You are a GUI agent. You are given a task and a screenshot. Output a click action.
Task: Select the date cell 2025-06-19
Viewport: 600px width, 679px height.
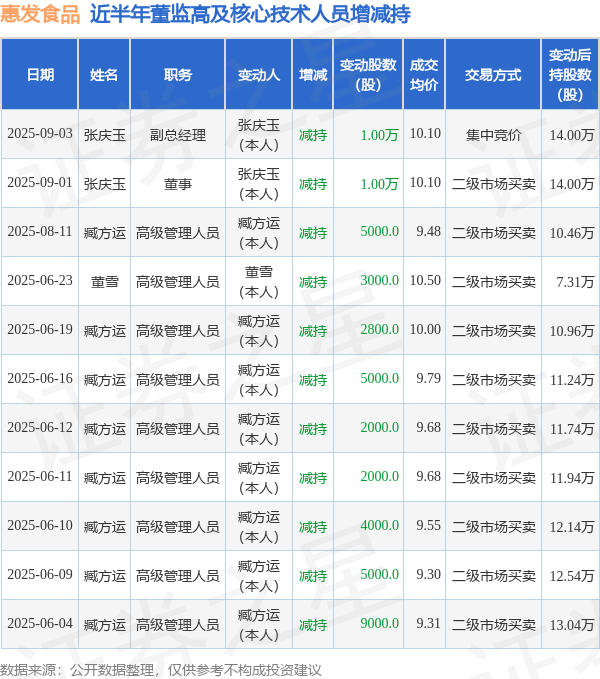[40, 329]
